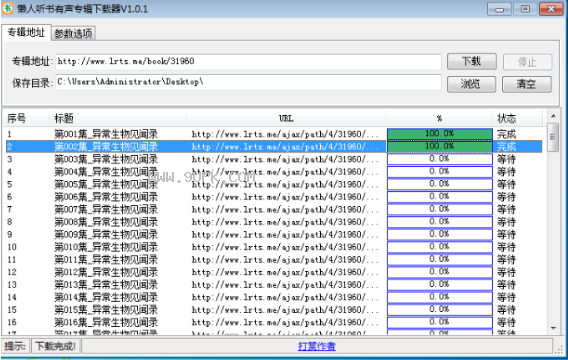Select row 第003集_异常生物见闻录
Image resolution: width=568 pixels, height=360 pixels.
click(274, 159)
